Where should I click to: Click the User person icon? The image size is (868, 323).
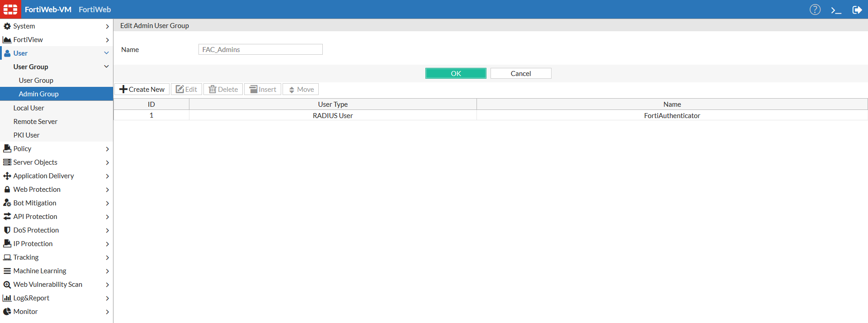tap(7, 53)
